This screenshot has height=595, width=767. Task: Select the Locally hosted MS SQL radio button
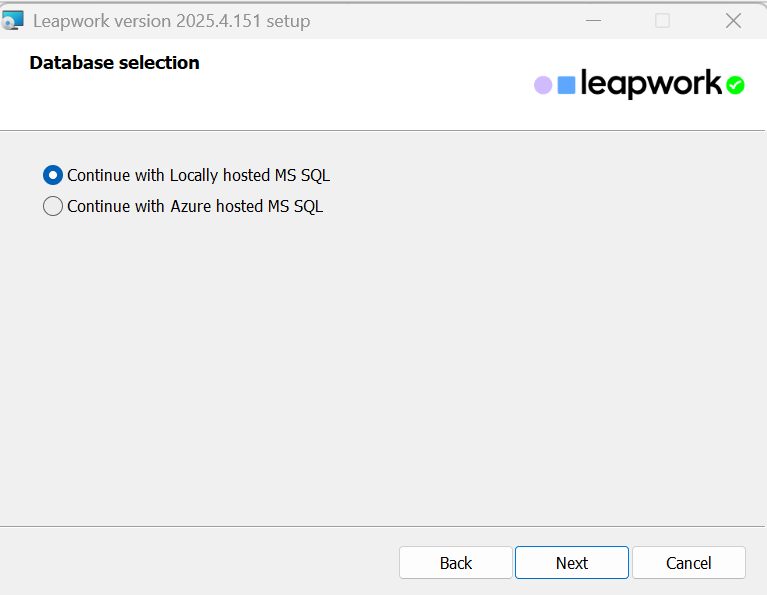pos(53,175)
